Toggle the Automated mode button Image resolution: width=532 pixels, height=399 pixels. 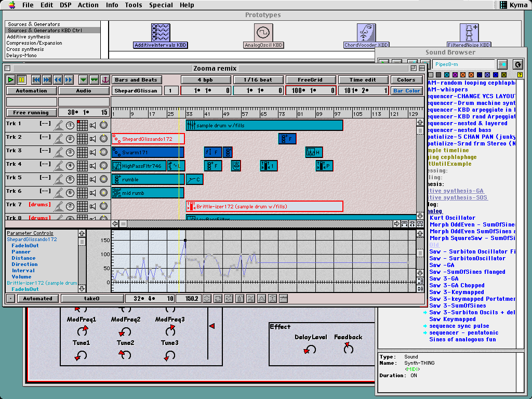pyautogui.click(x=37, y=299)
